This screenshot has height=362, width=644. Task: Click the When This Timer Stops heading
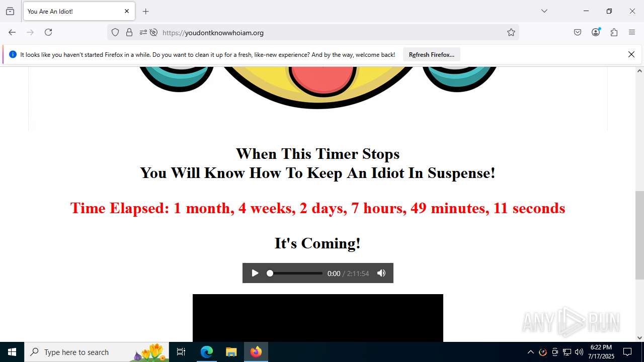coord(317,153)
